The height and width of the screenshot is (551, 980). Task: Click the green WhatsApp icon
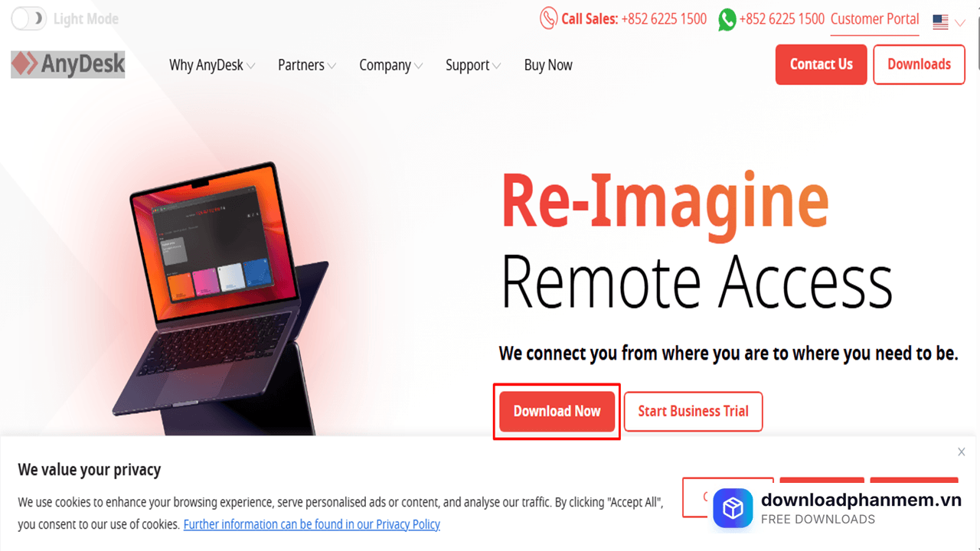[x=727, y=20]
